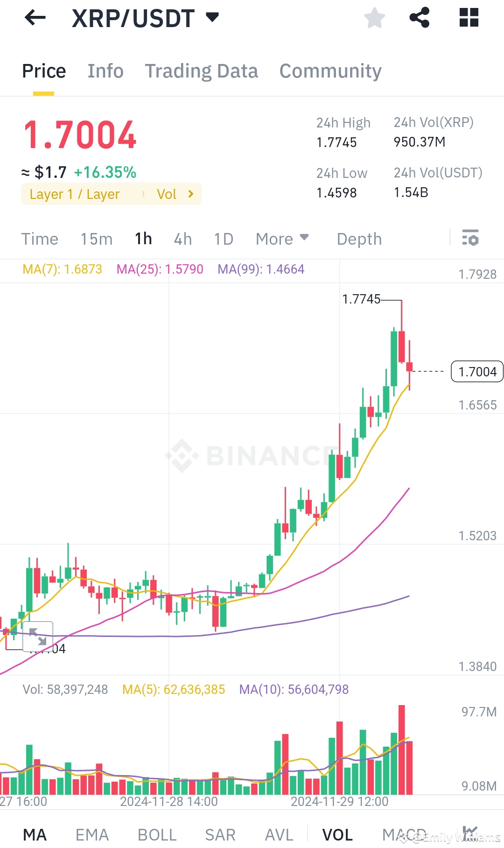
Task: Favorite XRP/USDT using the star icon
Action: pyautogui.click(x=374, y=18)
